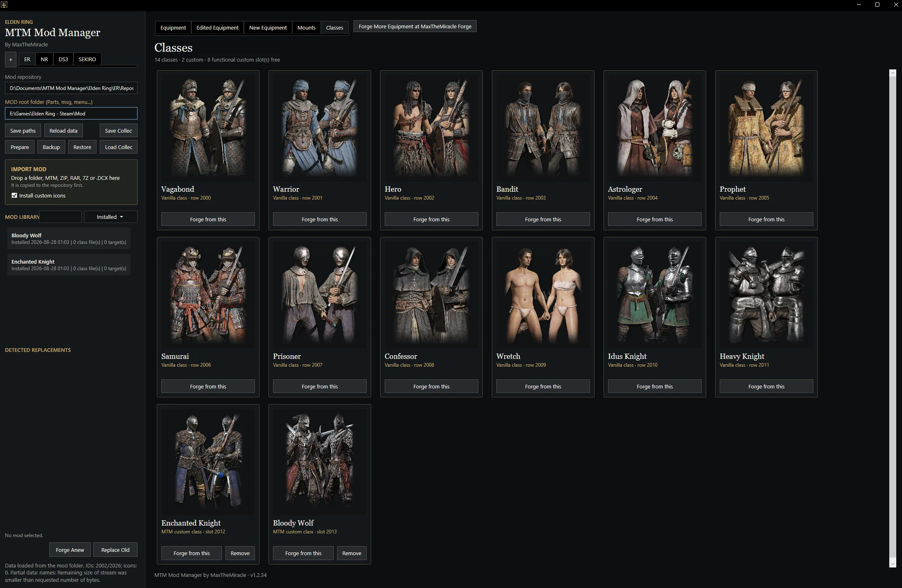Image resolution: width=902 pixels, height=588 pixels.
Task: Forge from the Heavy Knight class
Action: coord(767,386)
